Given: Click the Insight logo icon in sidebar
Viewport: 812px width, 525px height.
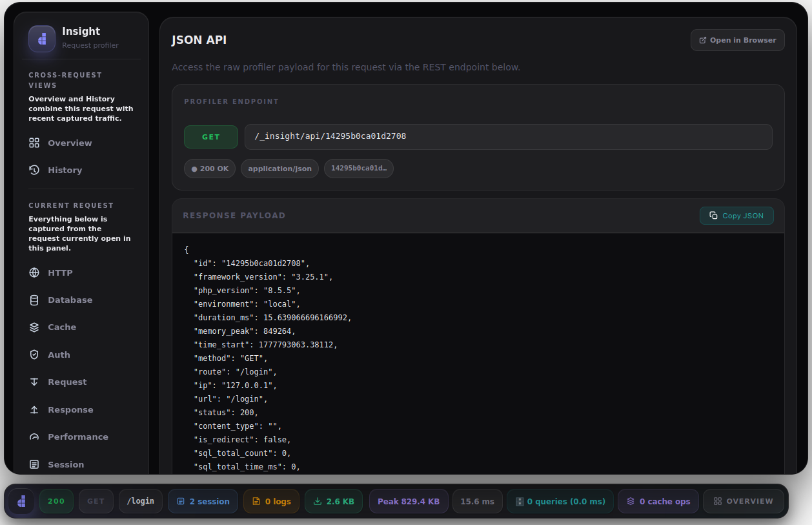Looking at the screenshot, I should 42,39.
